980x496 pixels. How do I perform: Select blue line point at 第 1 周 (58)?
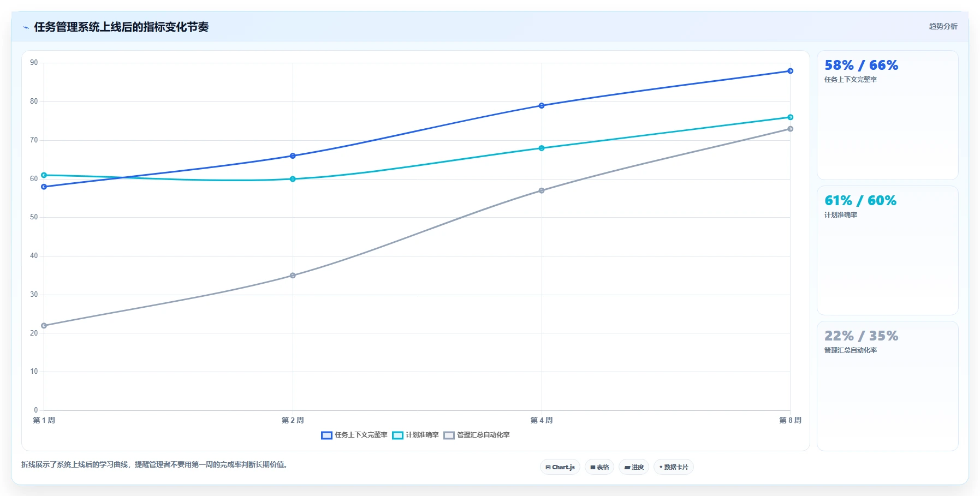(44, 187)
